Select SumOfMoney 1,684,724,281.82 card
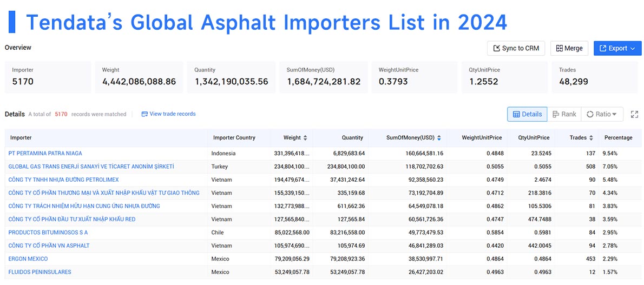The width and height of the screenshot is (644, 285). (x=324, y=77)
